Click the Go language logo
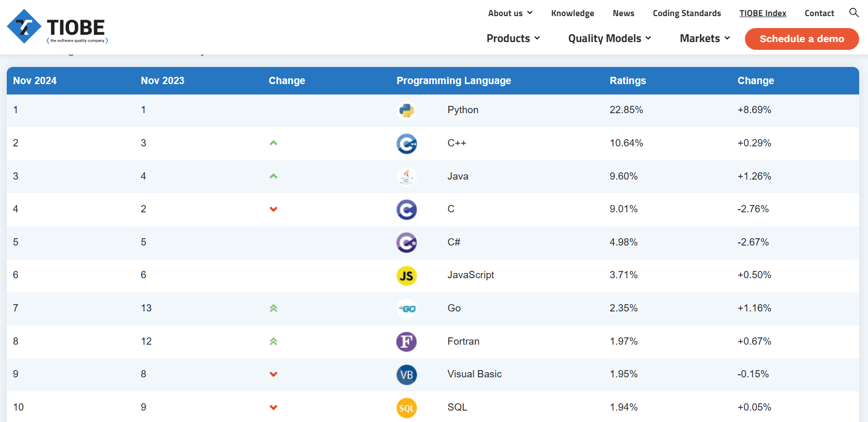The height and width of the screenshot is (422, 868). click(x=407, y=309)
